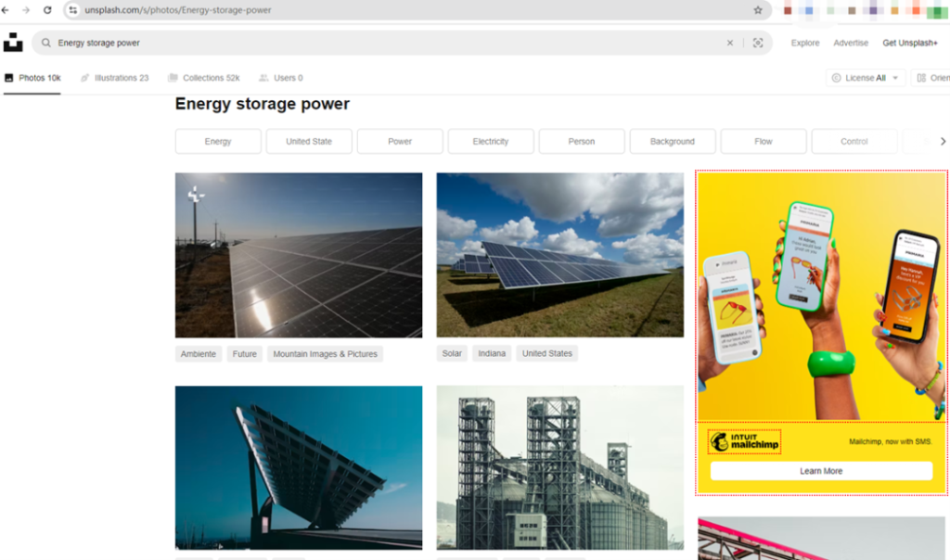Image resolution: width=950 pixels, height=560 pixels.
Task: Select the Electricity related tag
Action: click(x=491, y=142)
